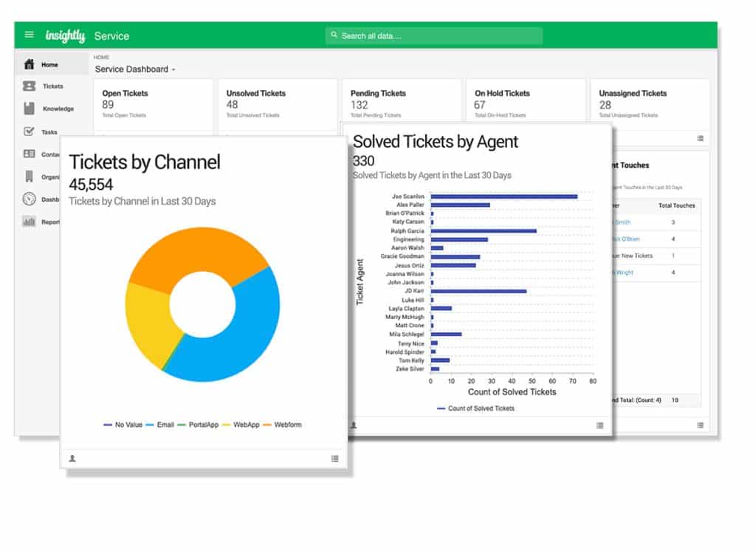
Task: Open the hamburger menu in the top bar
Action: [x=29, y=35]
